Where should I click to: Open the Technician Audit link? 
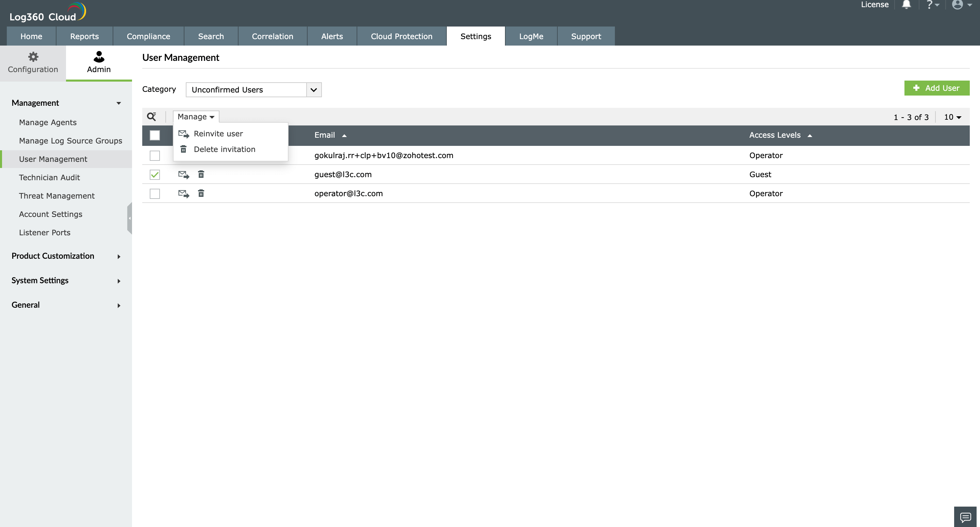click(49, 177)
